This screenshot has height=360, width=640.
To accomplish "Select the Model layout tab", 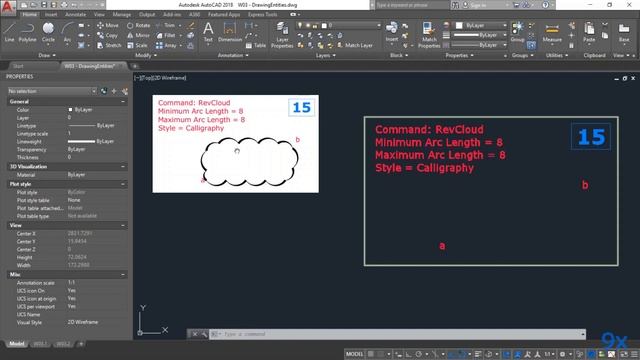I will pyautogui.click(x=17, y=344).
